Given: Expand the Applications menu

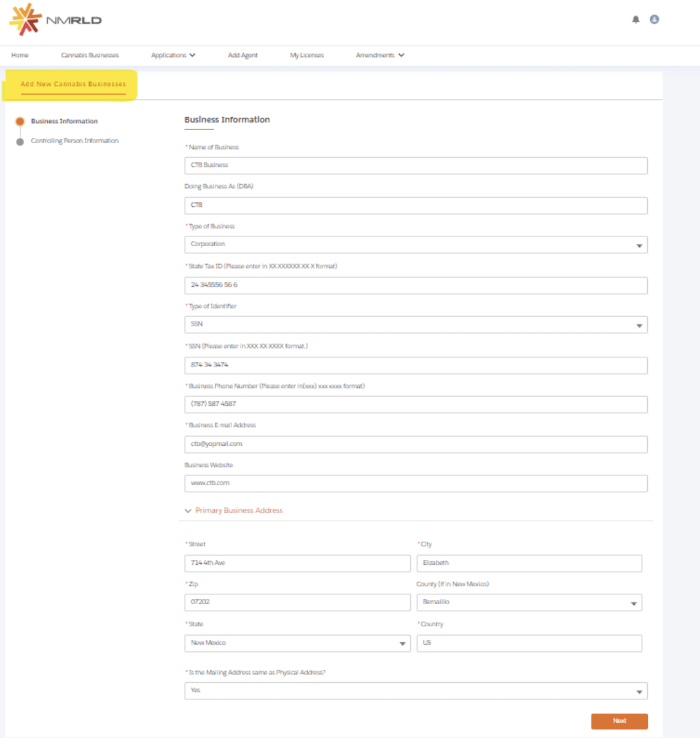Looking at the screenshot, I should click(x=173, y=55).
